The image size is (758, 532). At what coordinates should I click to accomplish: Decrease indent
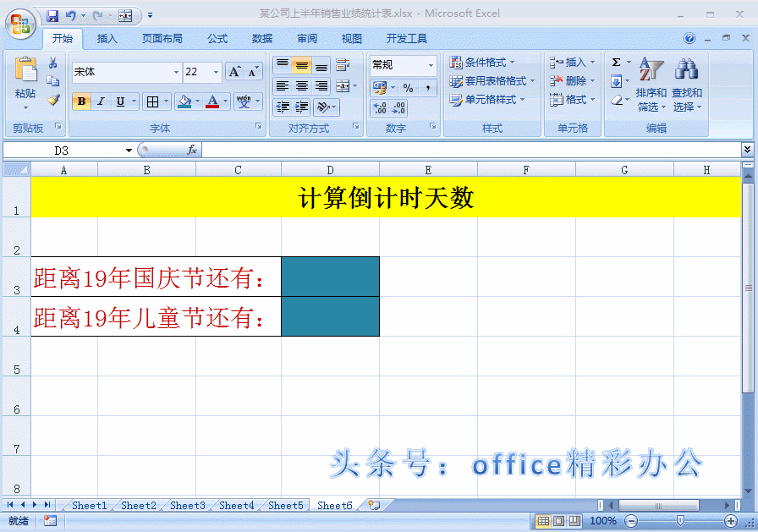[283, 107]
